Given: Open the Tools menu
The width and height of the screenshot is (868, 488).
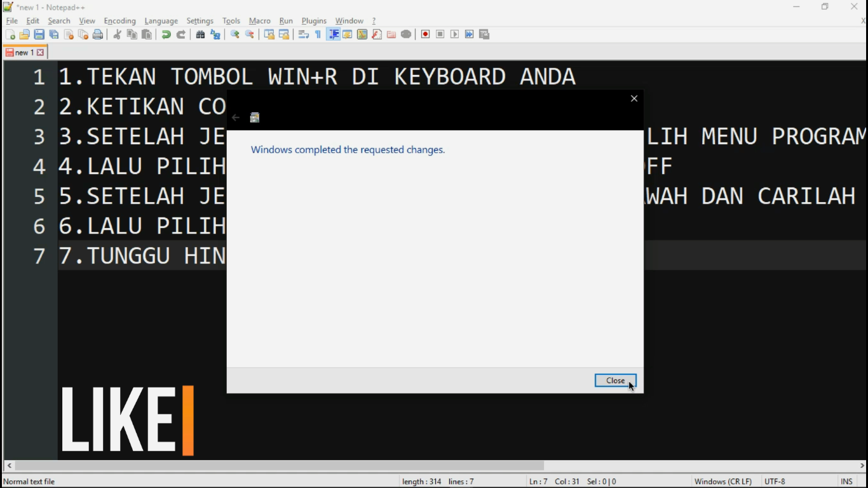Looking at the screenshot, I should [231, 21].
